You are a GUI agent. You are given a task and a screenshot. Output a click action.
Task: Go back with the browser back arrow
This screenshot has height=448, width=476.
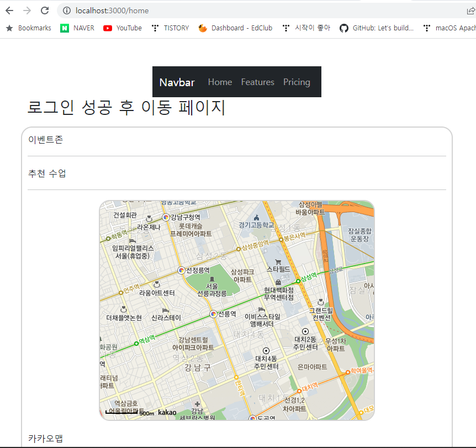click(x=9, y=10)
